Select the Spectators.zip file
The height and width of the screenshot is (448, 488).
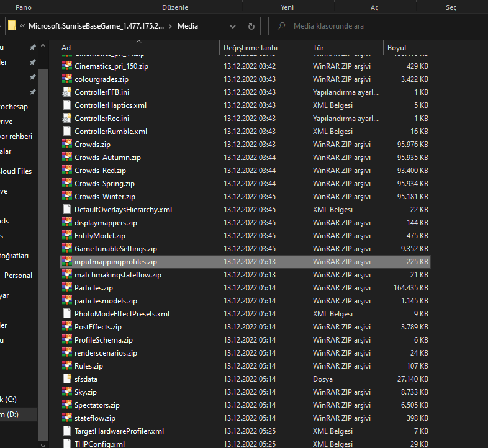[245, 405]
